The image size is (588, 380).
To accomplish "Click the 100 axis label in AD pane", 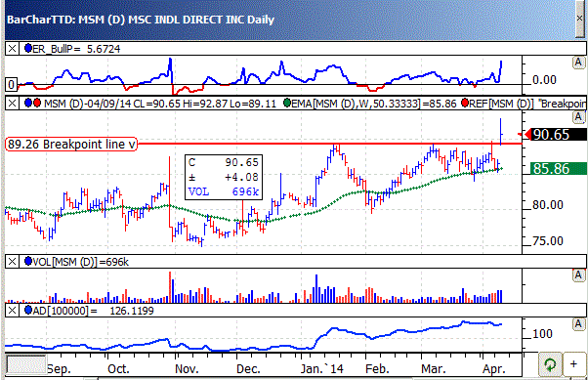I will coord(542,333).
